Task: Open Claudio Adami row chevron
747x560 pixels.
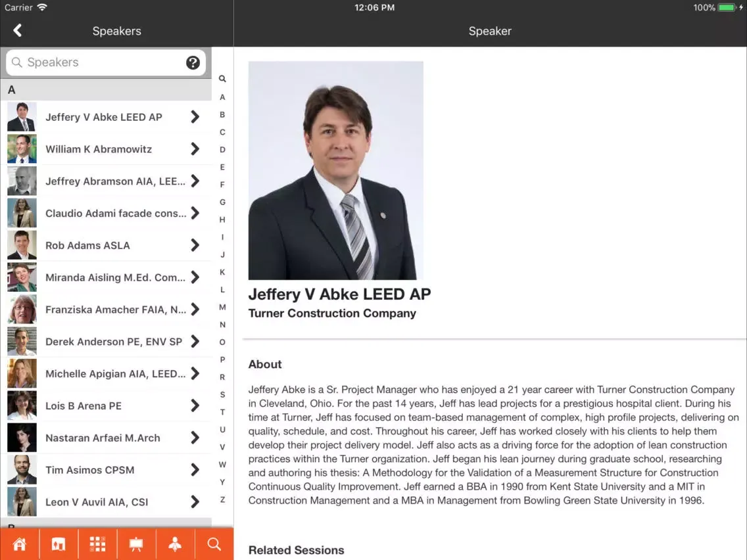Action: [x=195, y=213]
